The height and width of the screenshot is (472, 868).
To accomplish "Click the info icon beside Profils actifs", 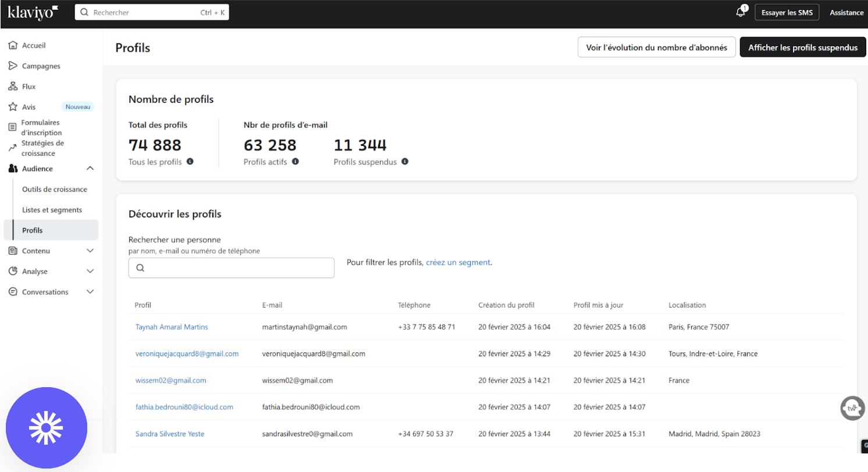I will (296, 162).
